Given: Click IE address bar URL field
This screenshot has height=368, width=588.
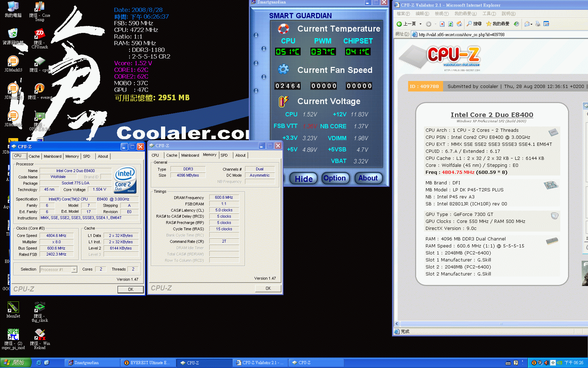Looking at the screenshot, I should pos(499,34).
